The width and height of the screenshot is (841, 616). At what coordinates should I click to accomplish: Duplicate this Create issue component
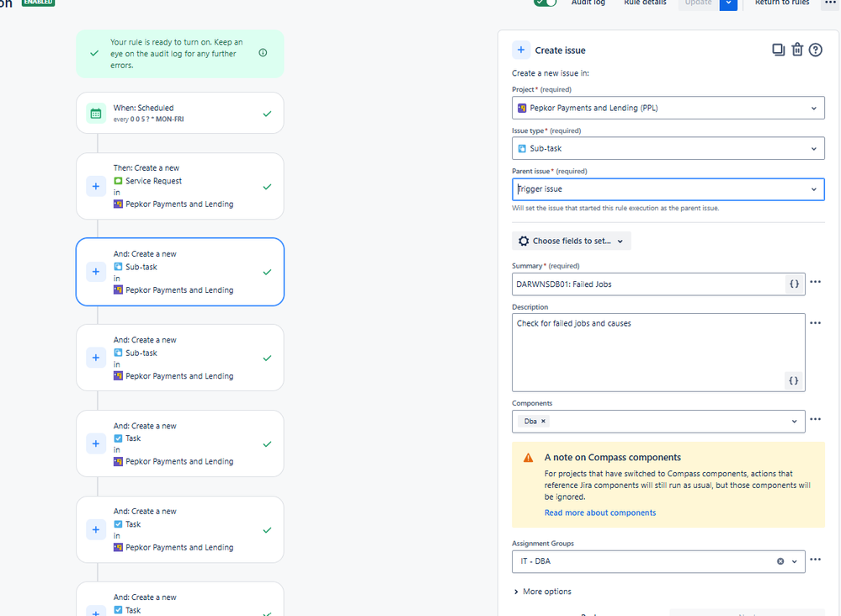click(x=778, y=50)
